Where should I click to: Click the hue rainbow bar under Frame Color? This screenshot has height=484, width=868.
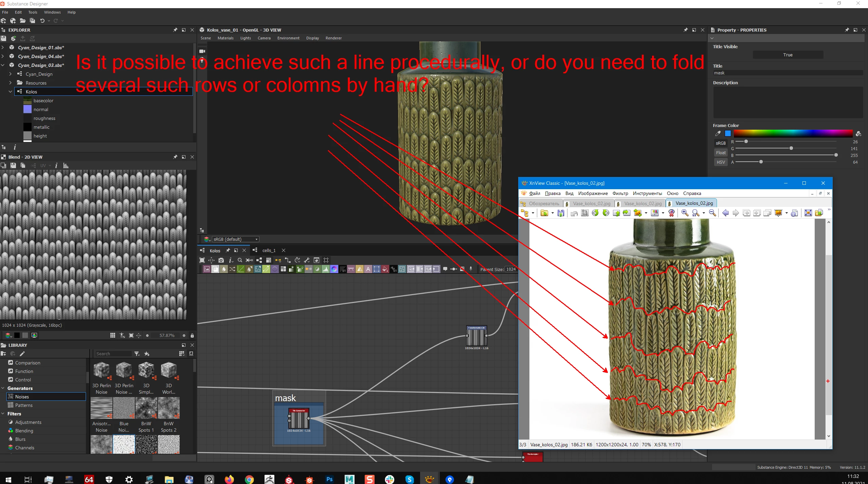coord(793,133)
